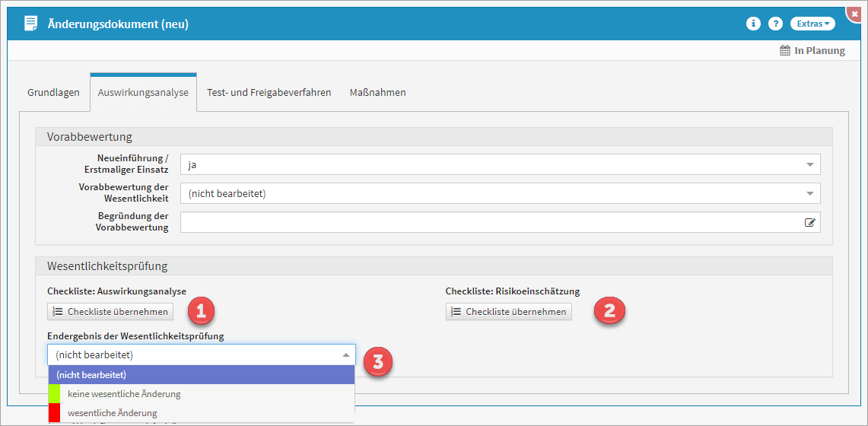Switch to the Grundlagen tab
The height and width of the screenshot is (426, 868).
53,93
